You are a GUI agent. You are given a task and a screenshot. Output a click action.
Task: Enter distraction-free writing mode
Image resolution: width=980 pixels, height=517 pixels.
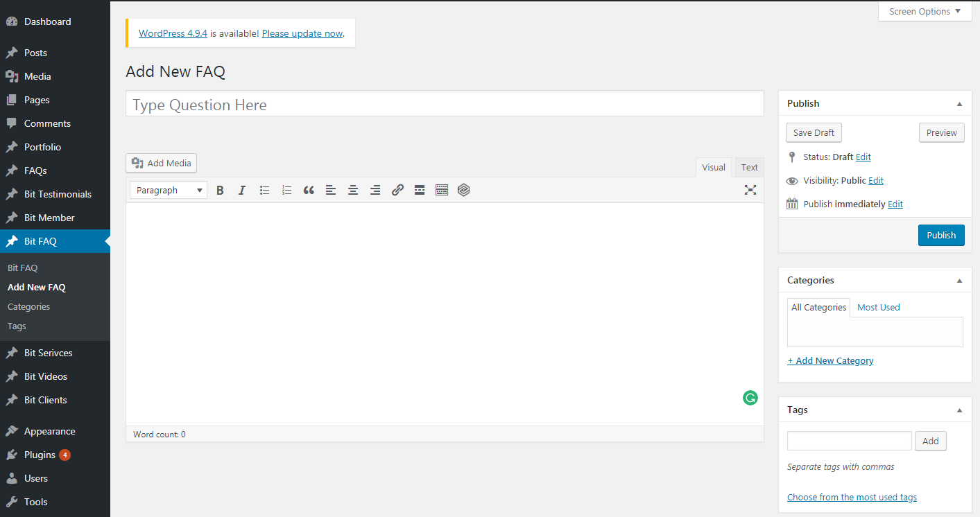click(750, 190)
